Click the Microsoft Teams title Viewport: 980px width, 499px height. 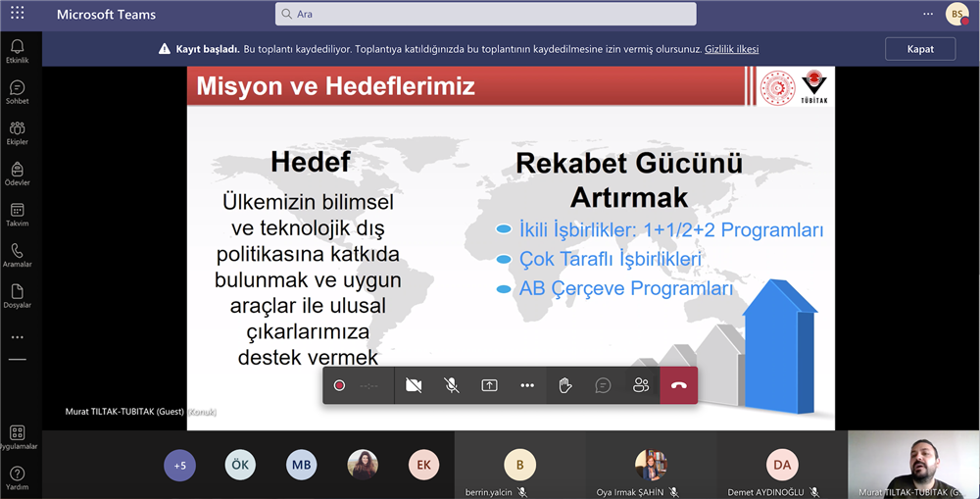point(106,15)
